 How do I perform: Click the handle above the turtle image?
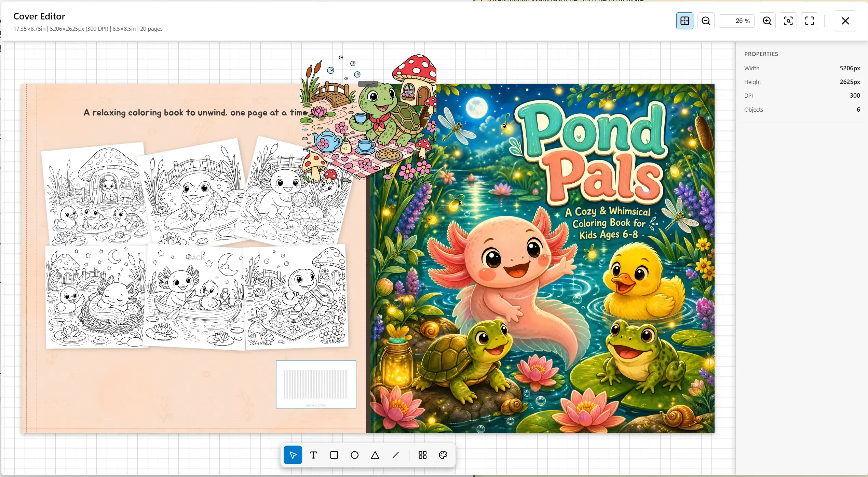[x=368, y=84]
